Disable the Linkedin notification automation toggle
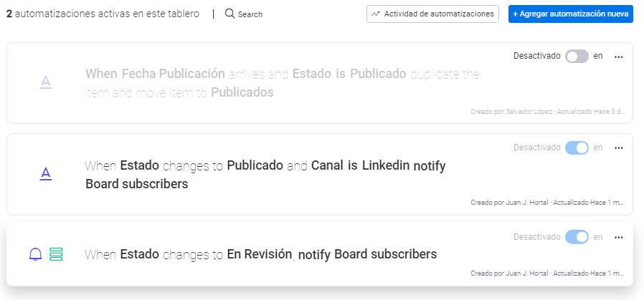The image size is (644, 300). point(577,147)
